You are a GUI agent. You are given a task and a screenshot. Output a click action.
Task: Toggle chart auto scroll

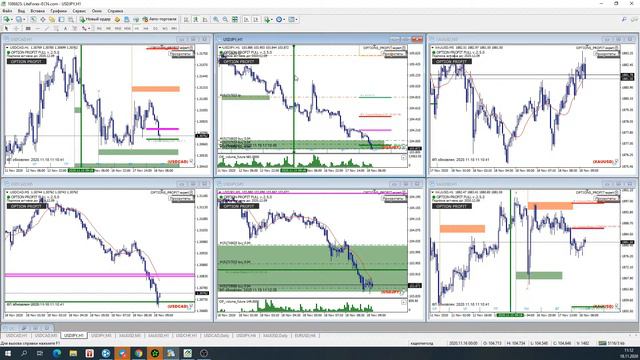(x=247, y=19)
